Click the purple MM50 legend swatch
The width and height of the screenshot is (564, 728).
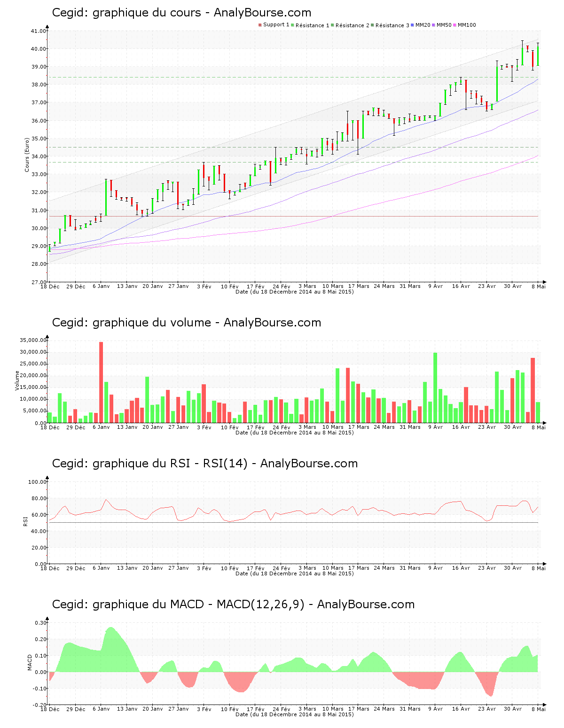[433, 25]
